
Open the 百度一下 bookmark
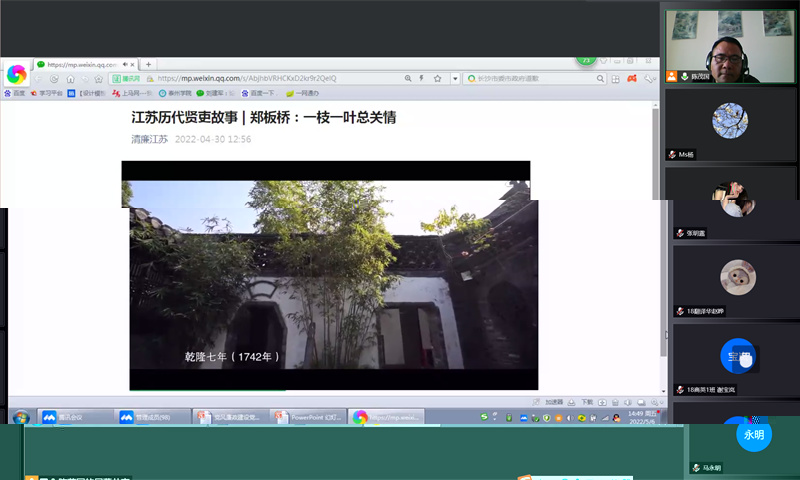pyautogui.click(x=259, y=93)
